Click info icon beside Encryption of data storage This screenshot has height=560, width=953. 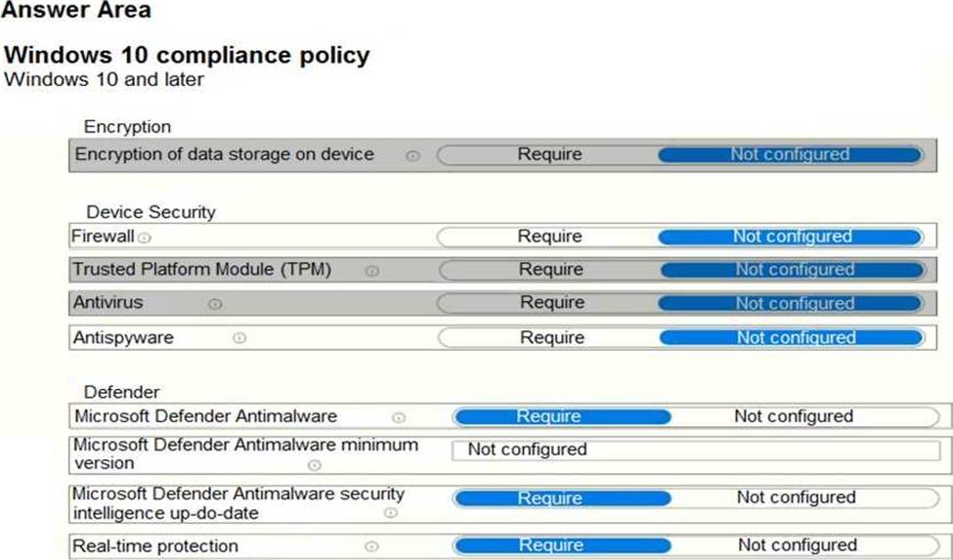(x=412, y=155)
